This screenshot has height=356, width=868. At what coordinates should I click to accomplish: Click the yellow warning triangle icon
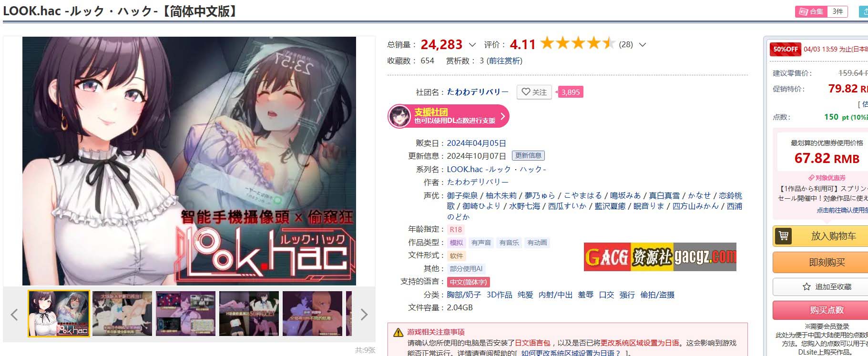tap(398, 333)
